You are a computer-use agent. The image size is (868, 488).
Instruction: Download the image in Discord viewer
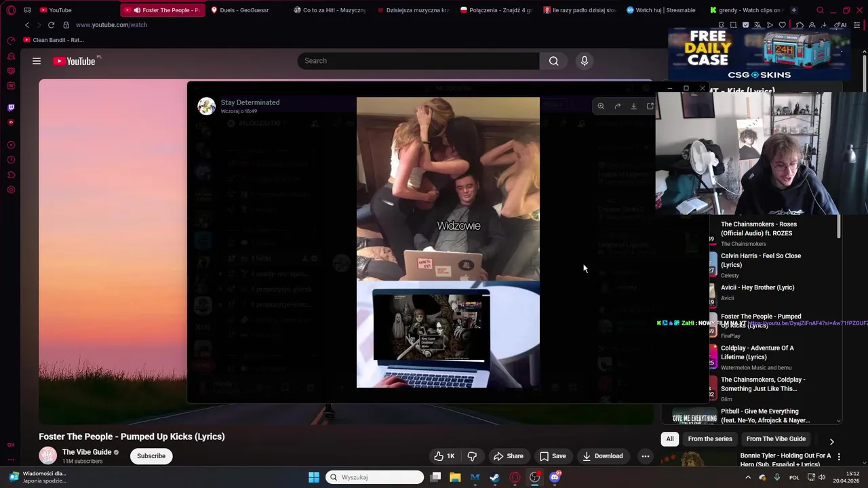[634, 106]
